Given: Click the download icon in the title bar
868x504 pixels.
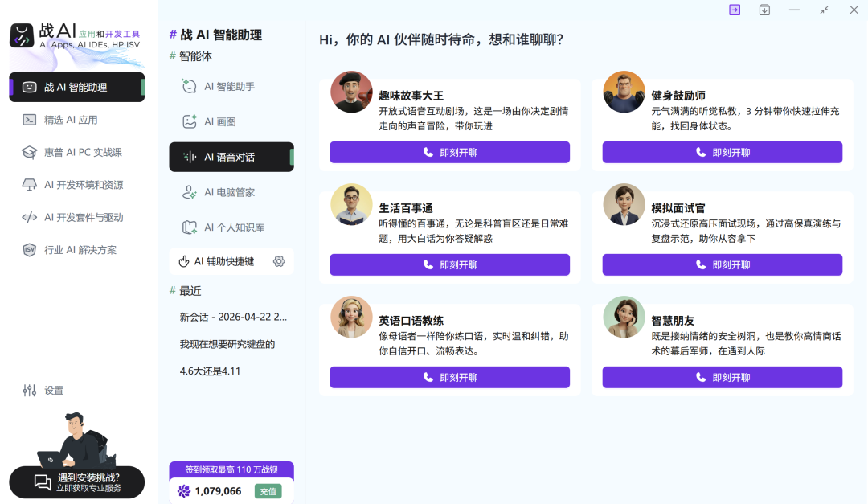Looking at the screenshot, I should (764, 10).
